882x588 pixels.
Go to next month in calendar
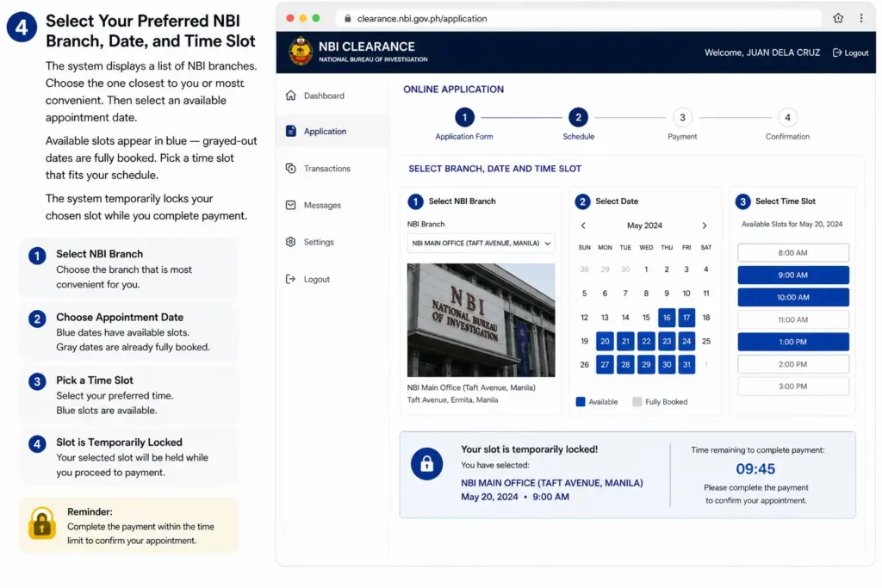[x=705, y=226]
